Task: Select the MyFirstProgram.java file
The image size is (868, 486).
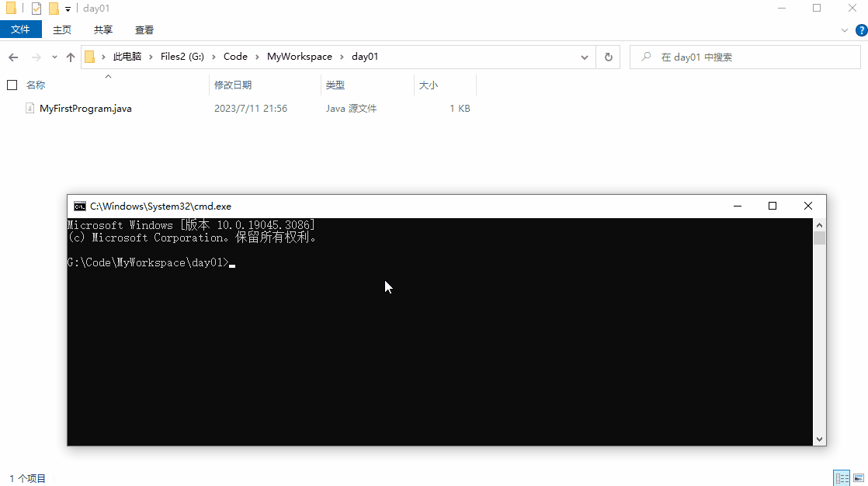Action: click(85, 109)
